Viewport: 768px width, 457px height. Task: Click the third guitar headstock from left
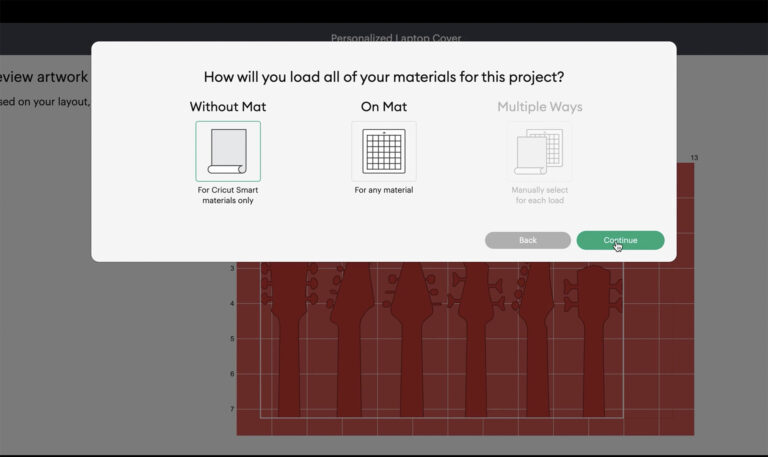pos(411,339)
